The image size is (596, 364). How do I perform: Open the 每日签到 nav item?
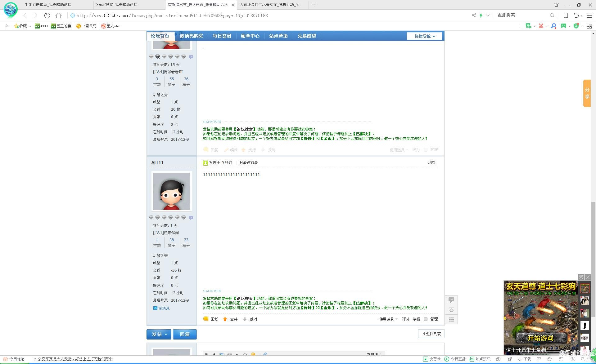click(222, 36)
